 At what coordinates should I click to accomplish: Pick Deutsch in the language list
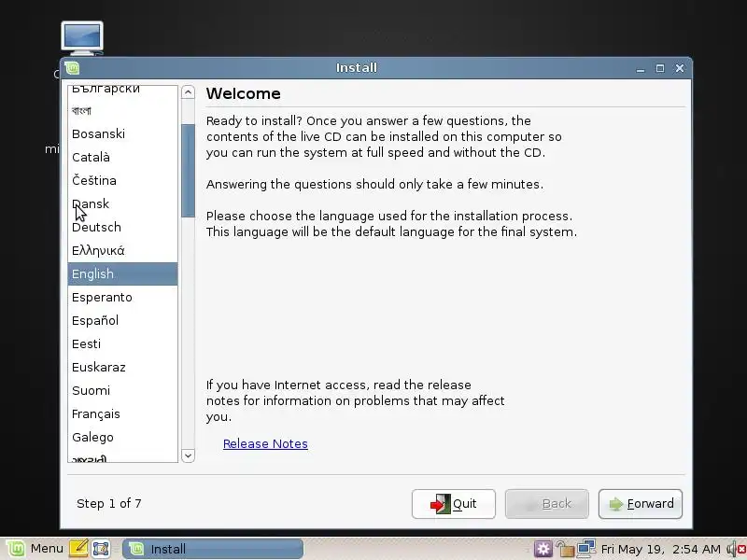(x=123, y=227)
